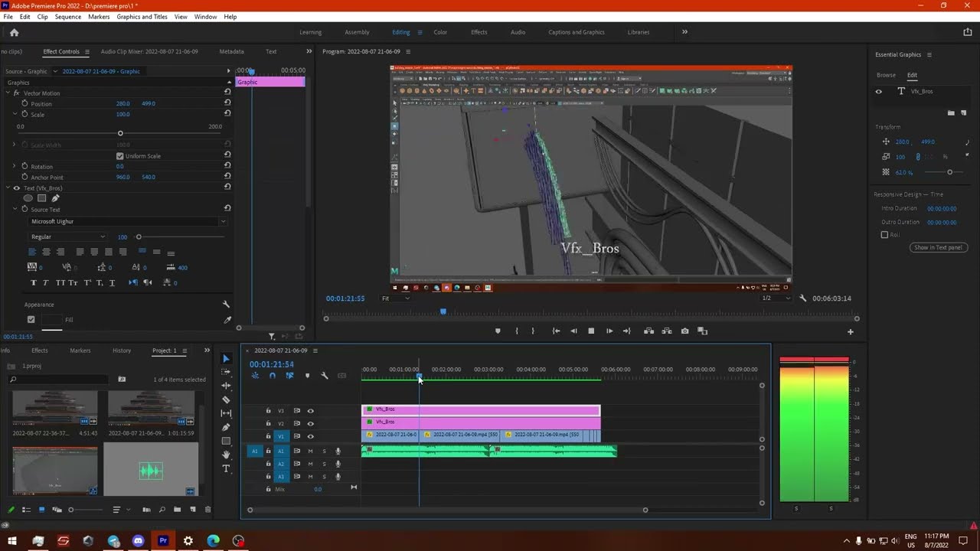Toggle the Fill checkbox in Appearance
The image size is (980, 551).
pos(31,320)
